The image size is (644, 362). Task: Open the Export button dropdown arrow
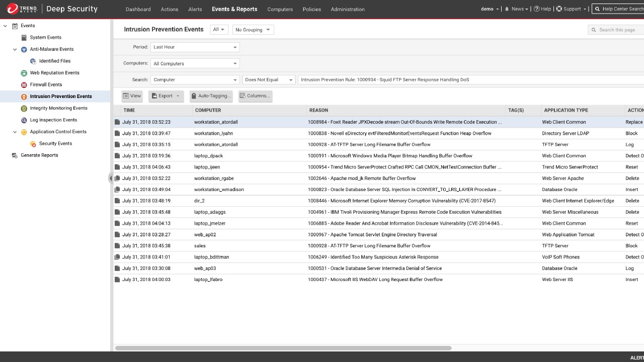click(x=178, y=96)
